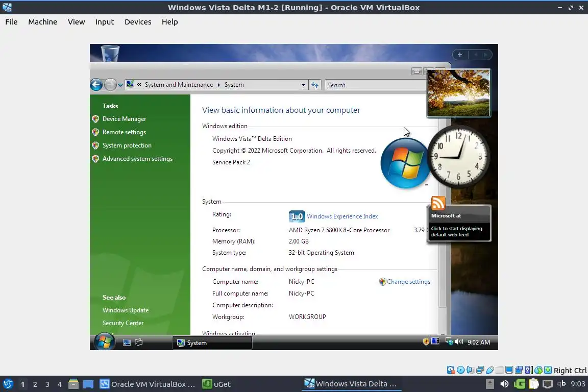Click host show desktop panel icon
The width and height of the screenshot is (588, 392).
point(88,384)
